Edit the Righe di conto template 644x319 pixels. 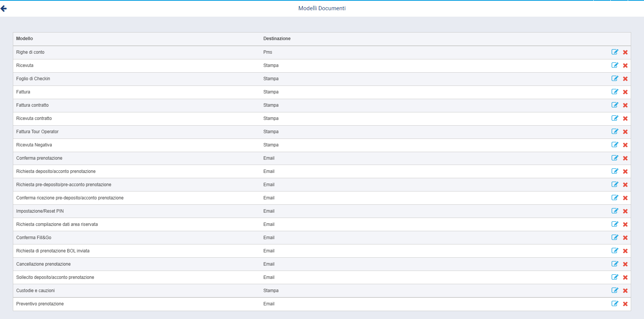point(615,52)
